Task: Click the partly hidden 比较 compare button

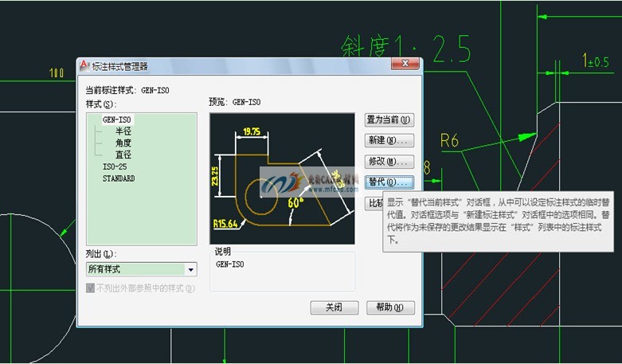Action: tap(374, 203)
